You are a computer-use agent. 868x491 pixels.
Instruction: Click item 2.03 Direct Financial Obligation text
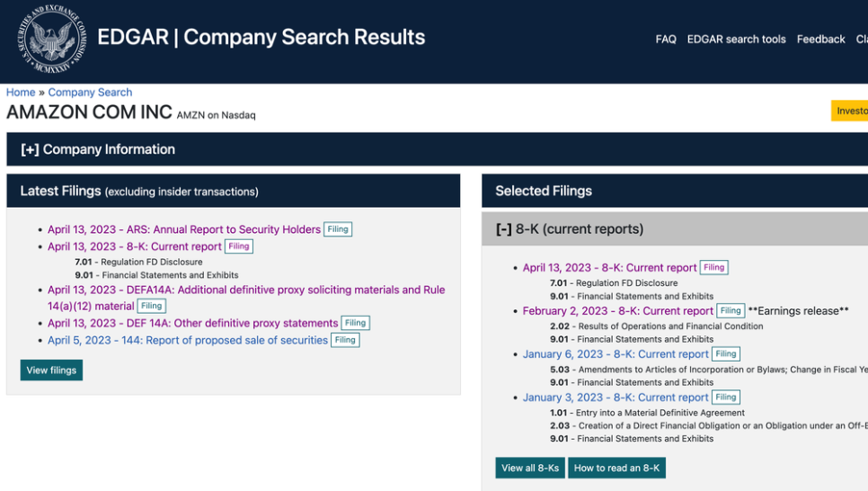709,425
